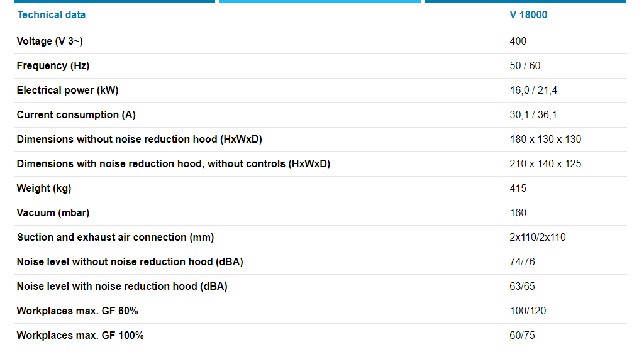This screenshot has width=644, height=352.
Task: Select the voltage value 400
Action: [518, 41]
